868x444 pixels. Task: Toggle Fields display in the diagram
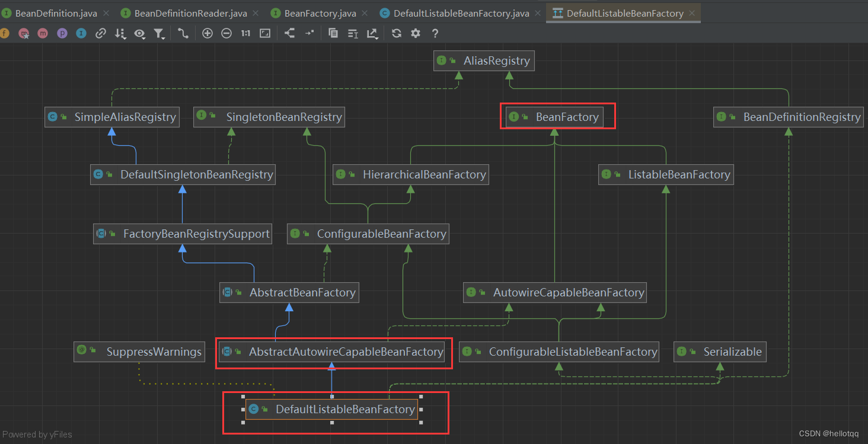[5, 34]
